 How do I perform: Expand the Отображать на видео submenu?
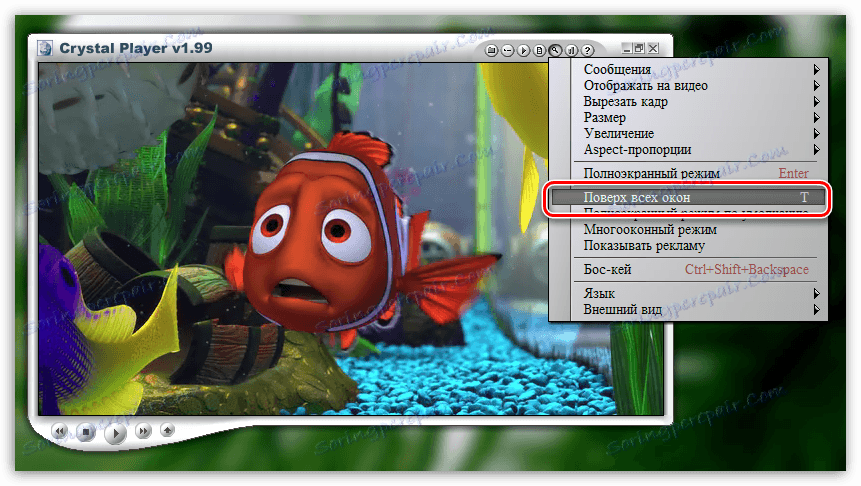pos(701,86)
